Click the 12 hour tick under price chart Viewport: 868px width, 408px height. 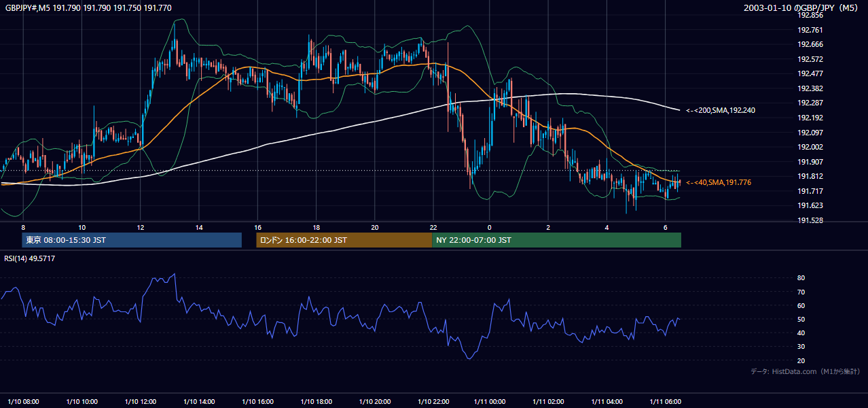(x=140, y=227)
